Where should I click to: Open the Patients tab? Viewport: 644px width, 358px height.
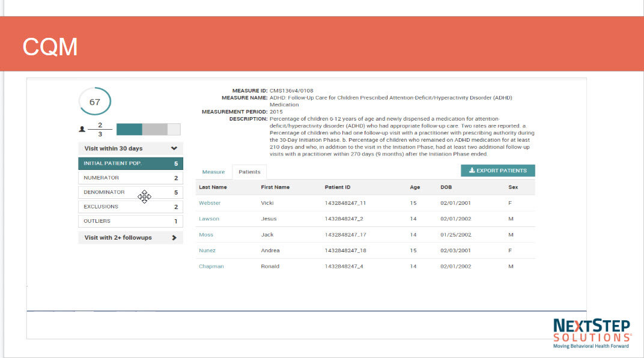[x=249, y=172]
